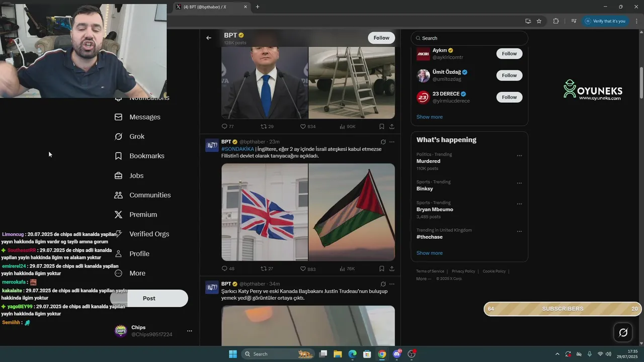Screen dimensions: 644x362
Task: Open Premium with the X logo
Action: 136,215
